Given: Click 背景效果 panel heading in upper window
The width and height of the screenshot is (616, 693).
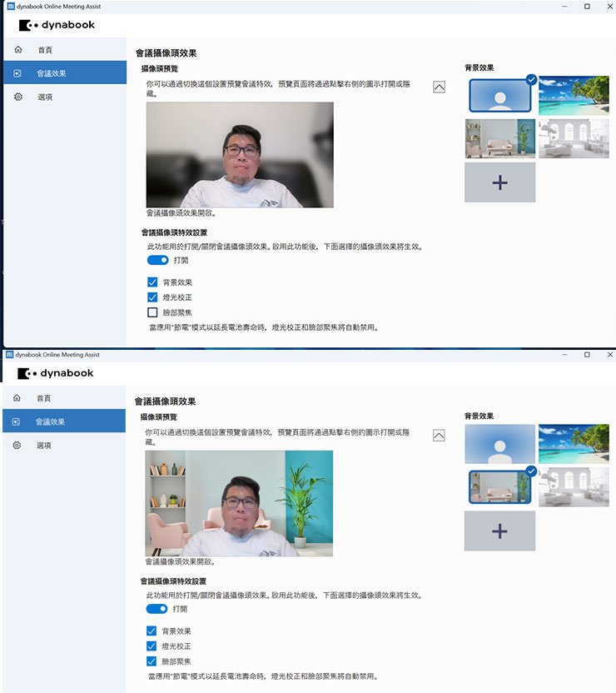Looking at the screenshot, I should (479, 67).
